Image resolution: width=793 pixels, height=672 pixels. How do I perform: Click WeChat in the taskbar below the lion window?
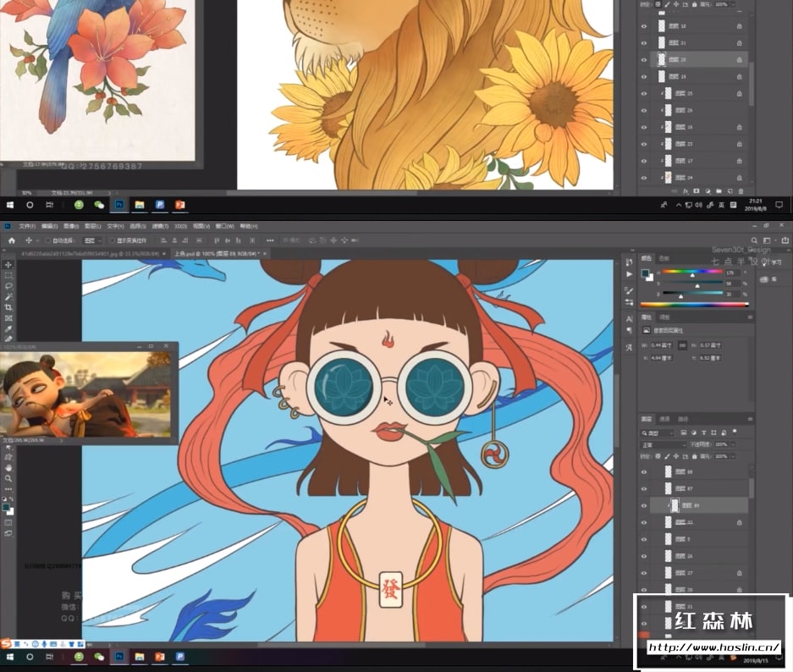[99, 205]
